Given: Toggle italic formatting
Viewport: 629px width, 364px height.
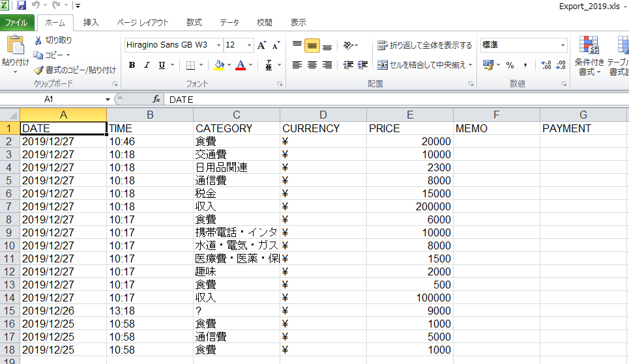Looking at the screenshot, I should [147, 65].
